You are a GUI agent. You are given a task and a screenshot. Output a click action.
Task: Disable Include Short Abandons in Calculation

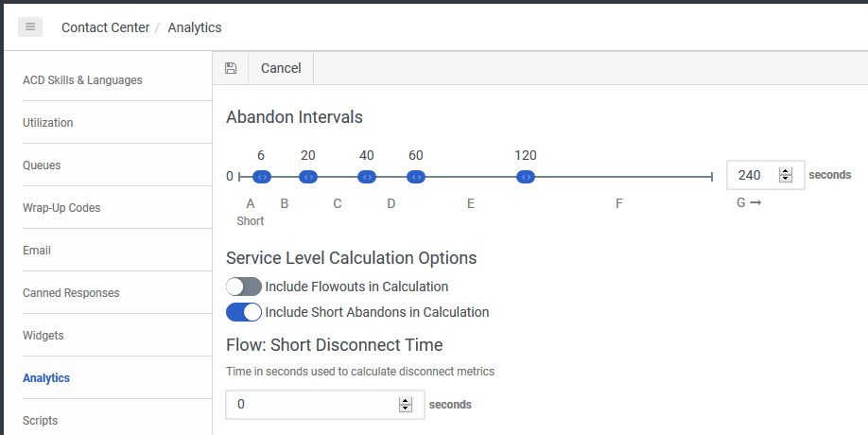tap(244, 312)
